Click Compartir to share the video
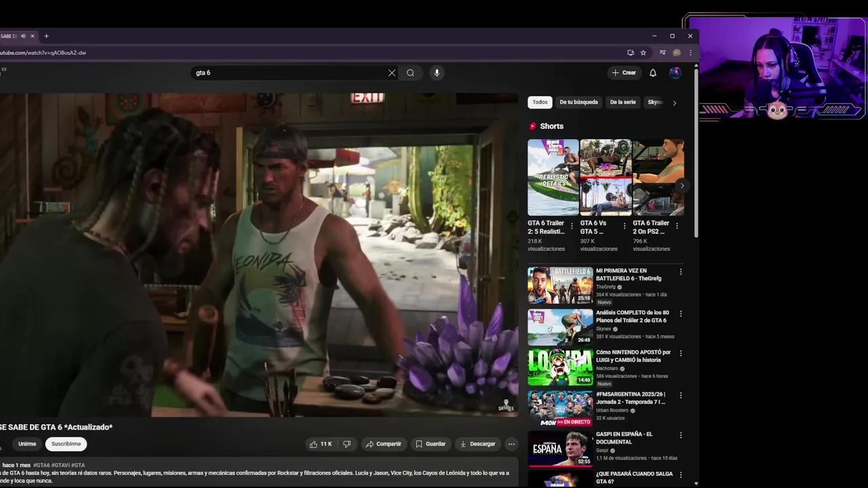 tap(383, 444)
